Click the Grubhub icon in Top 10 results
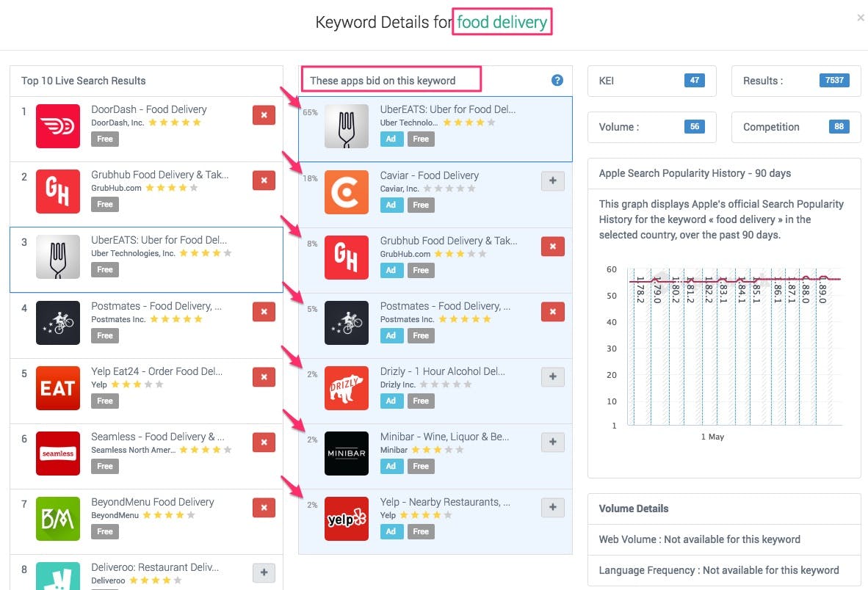This screenshot has width=868, height=590. (58, 192)
